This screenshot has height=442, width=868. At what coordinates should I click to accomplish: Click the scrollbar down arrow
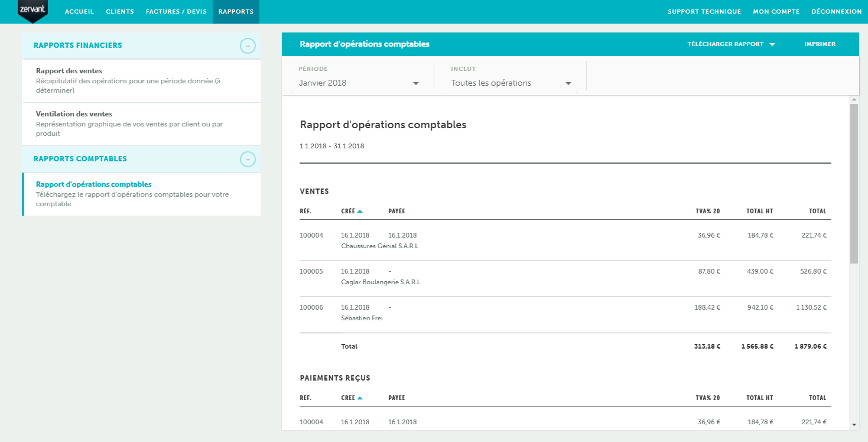[854, 425]
